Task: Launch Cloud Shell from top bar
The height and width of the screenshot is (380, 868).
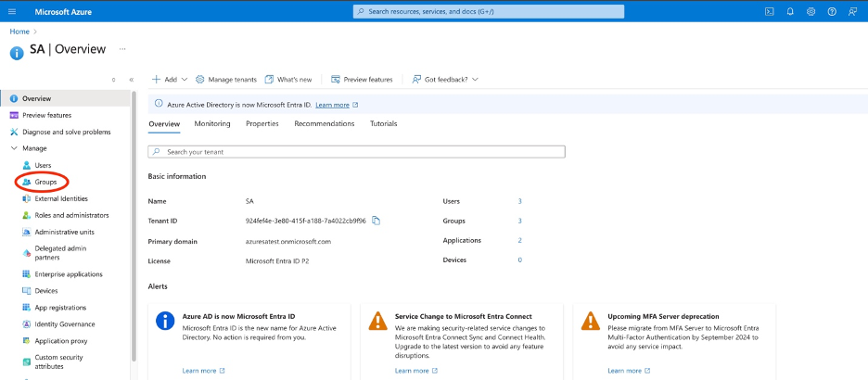Action: click(x=770, y=12)
